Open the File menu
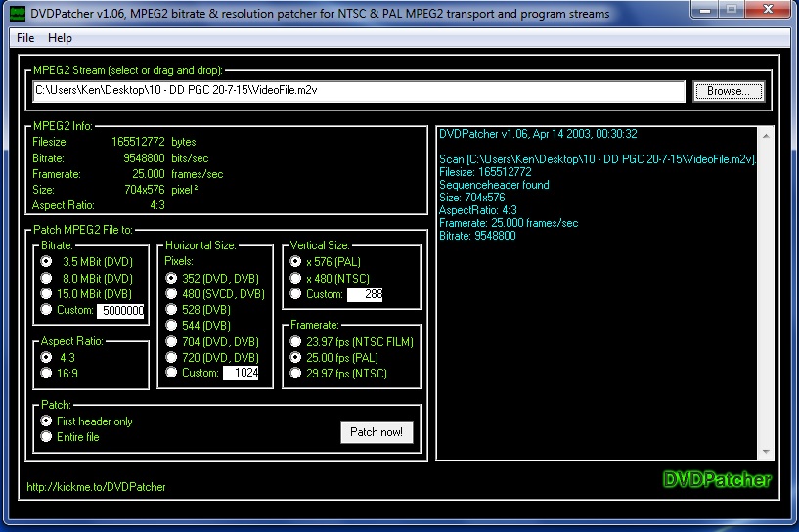 point(25,38)
